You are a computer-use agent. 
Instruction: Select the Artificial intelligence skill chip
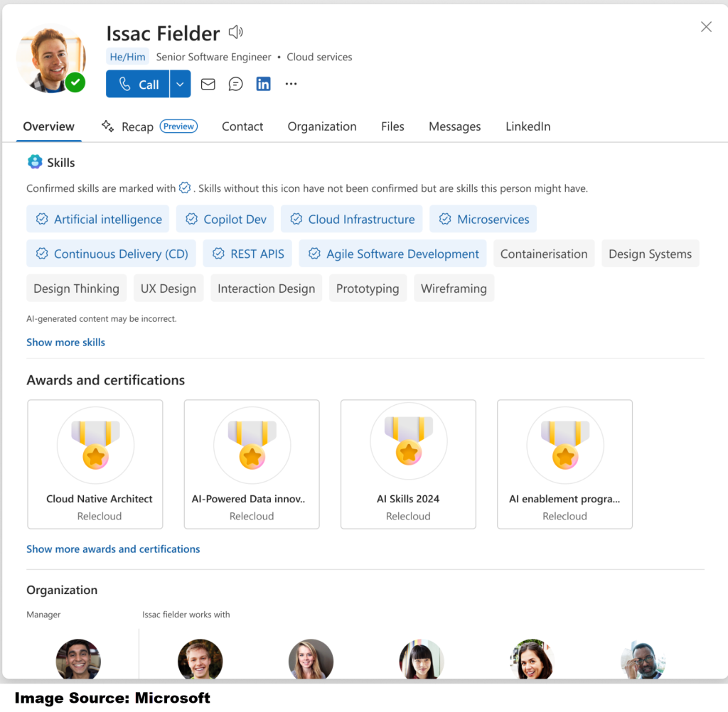(98, 220)
